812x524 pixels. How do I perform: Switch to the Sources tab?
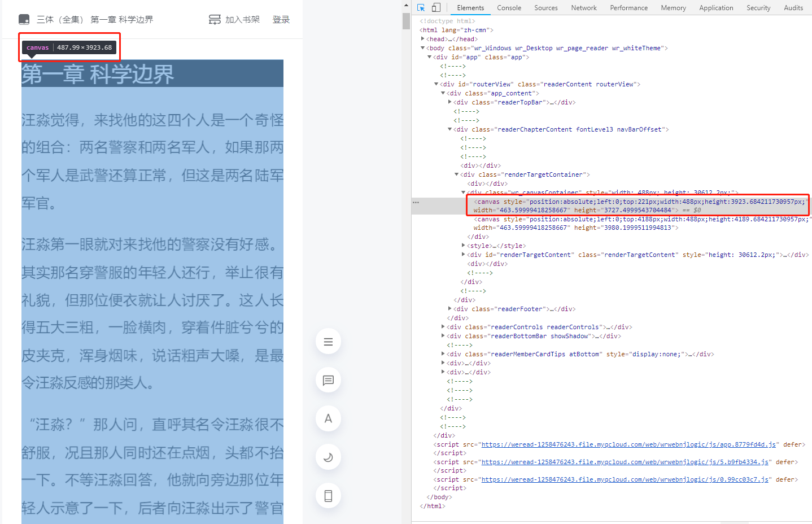546,8
